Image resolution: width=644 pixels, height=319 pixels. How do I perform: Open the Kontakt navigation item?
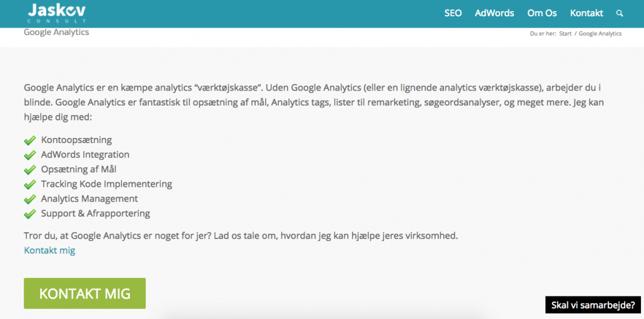tap(586, 13)
